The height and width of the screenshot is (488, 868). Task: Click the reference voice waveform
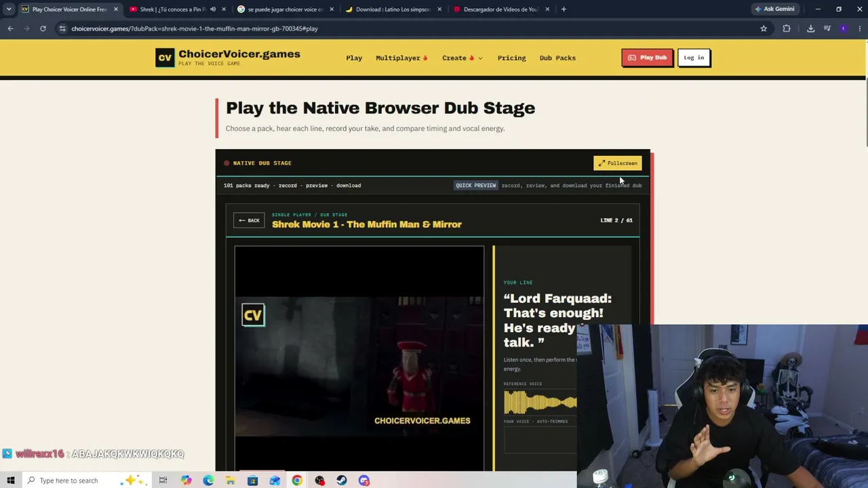[x=540, y=403]
